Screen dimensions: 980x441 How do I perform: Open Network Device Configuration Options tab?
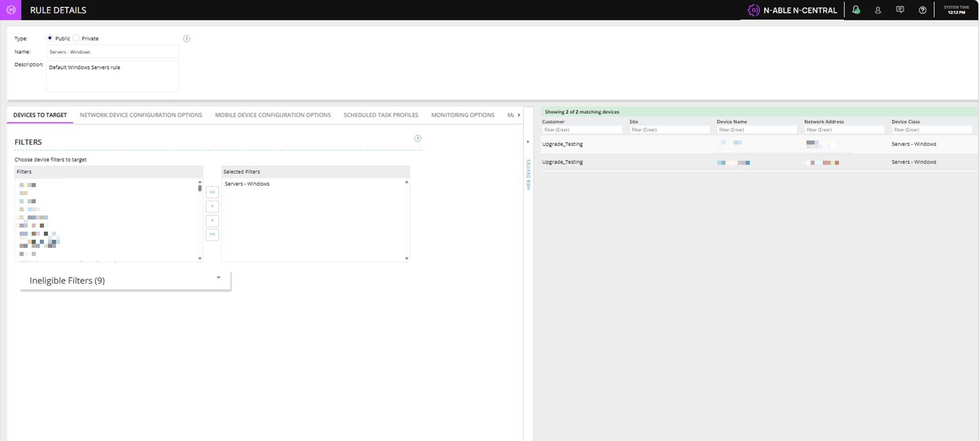pos(141,115)
